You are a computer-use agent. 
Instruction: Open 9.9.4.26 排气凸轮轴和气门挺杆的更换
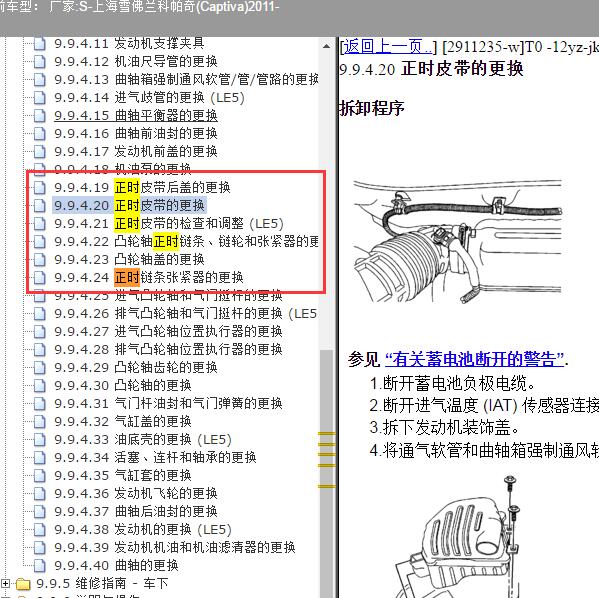tap(185, 313)
